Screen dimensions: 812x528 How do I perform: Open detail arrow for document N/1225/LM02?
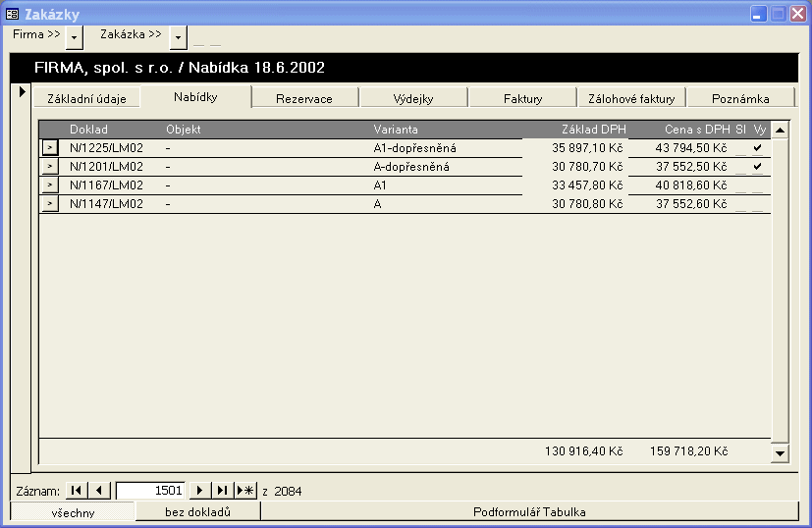(50, 148)
